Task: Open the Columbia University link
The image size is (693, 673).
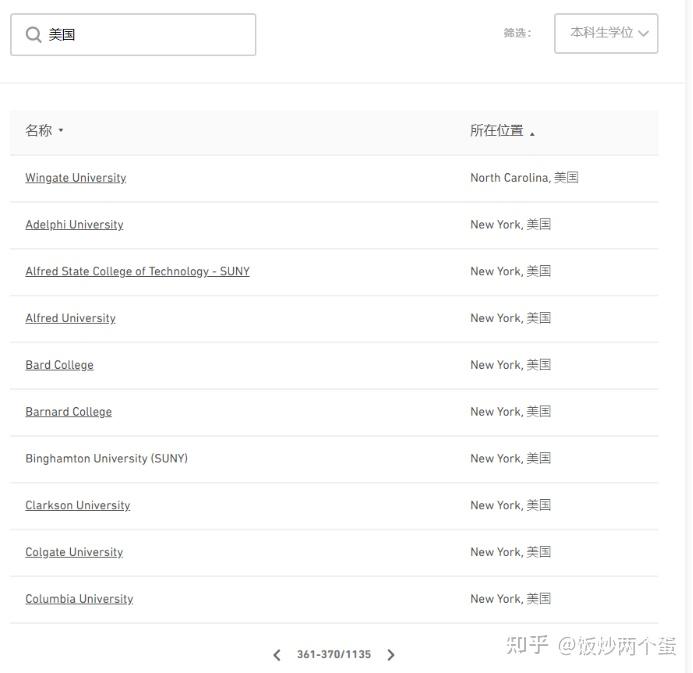Action: (x=79, y=599)
